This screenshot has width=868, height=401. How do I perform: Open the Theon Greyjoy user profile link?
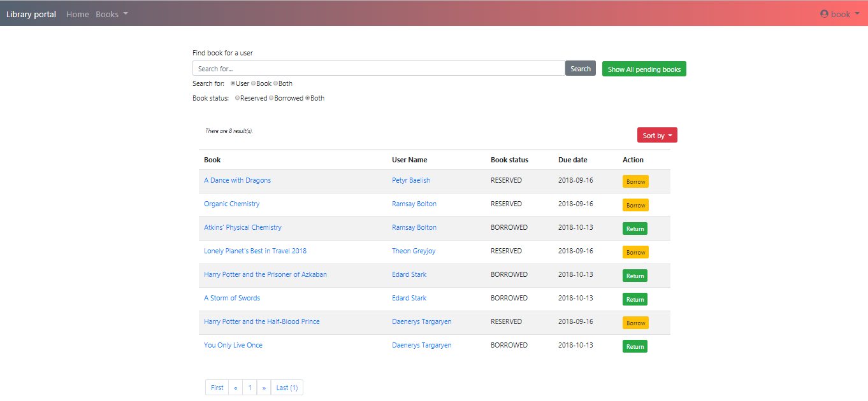tap(414, 251)
